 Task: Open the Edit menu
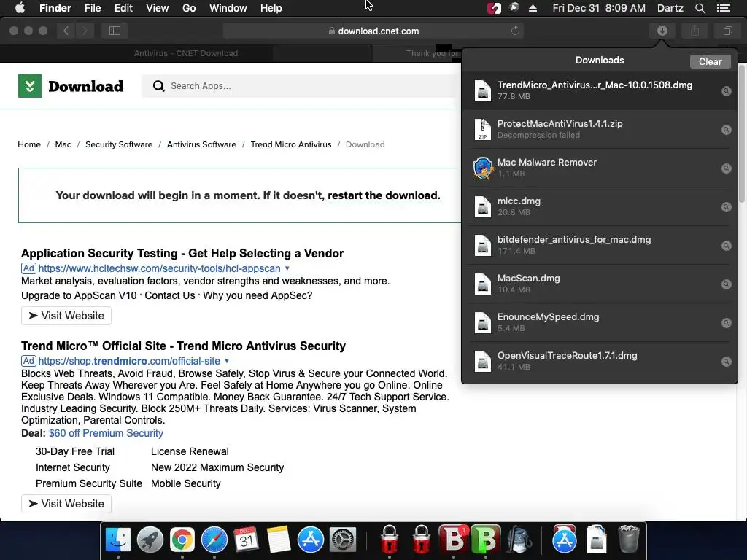(123, 8)
